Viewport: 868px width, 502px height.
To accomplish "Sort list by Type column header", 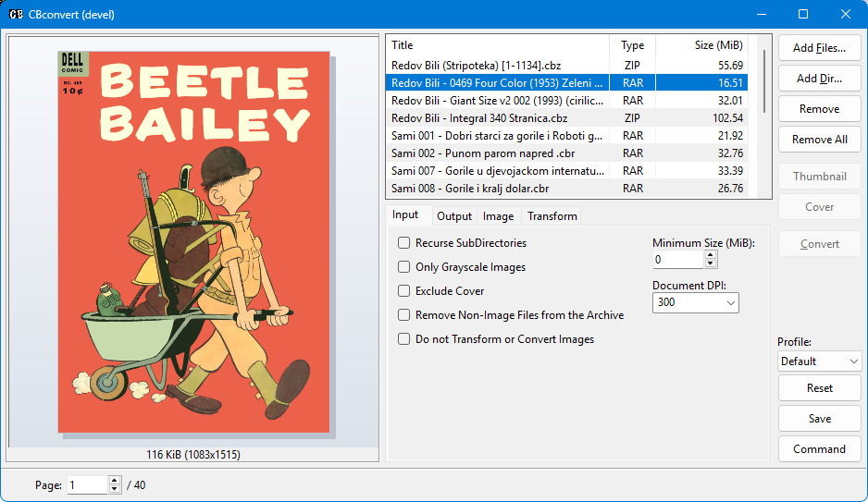I will (632, 45).
